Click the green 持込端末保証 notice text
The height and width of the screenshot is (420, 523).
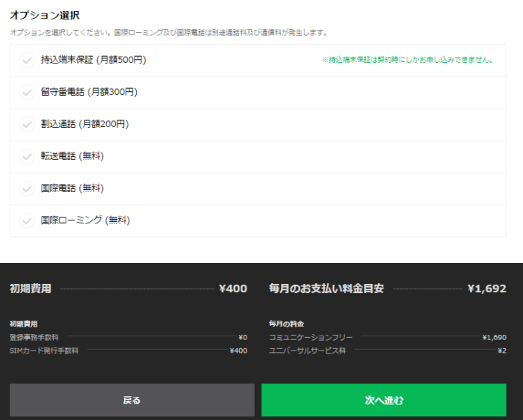click(407, 60)
